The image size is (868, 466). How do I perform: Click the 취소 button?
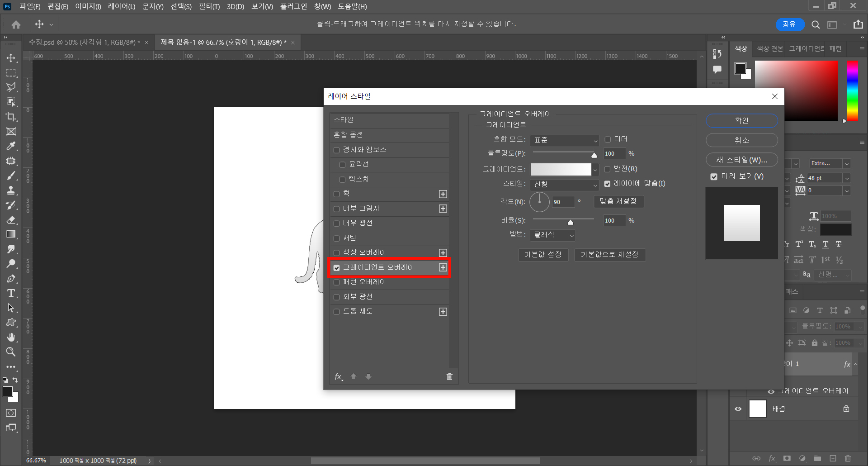click(x=742, y=140)
